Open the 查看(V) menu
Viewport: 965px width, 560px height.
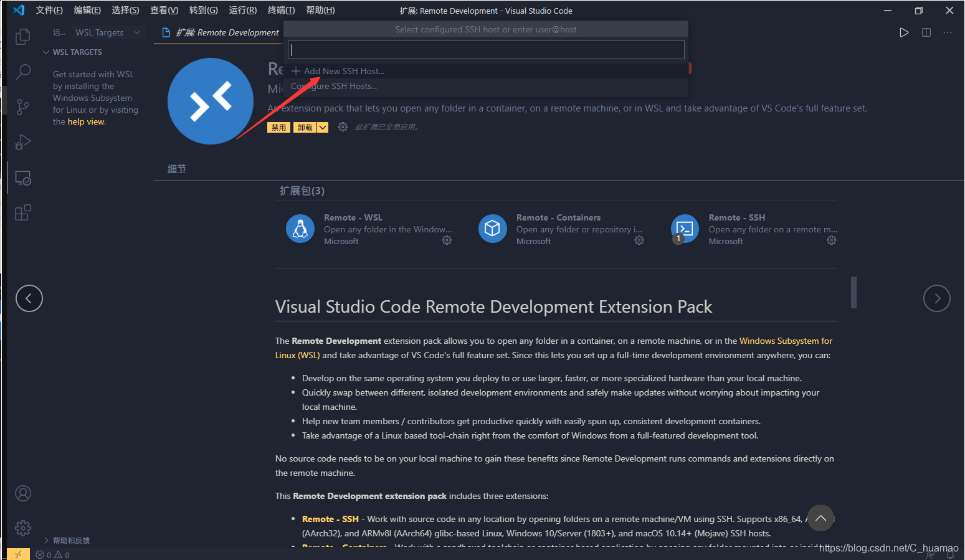[164, 11]
